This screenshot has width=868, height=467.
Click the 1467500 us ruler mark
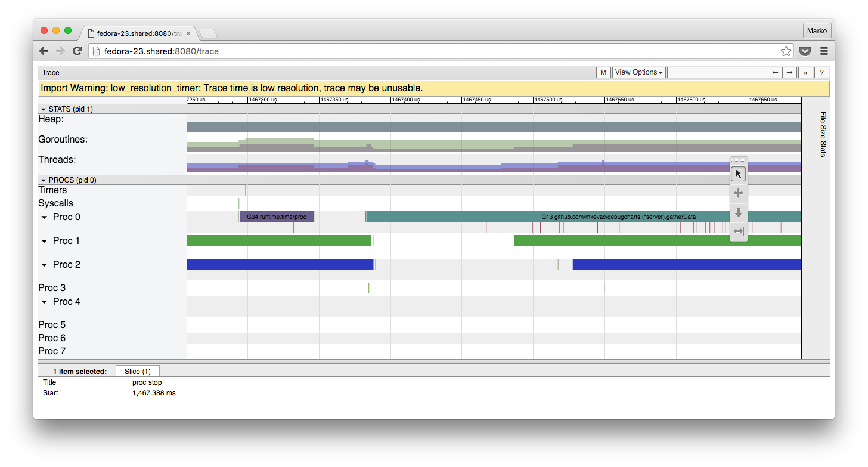coord(548,100)
